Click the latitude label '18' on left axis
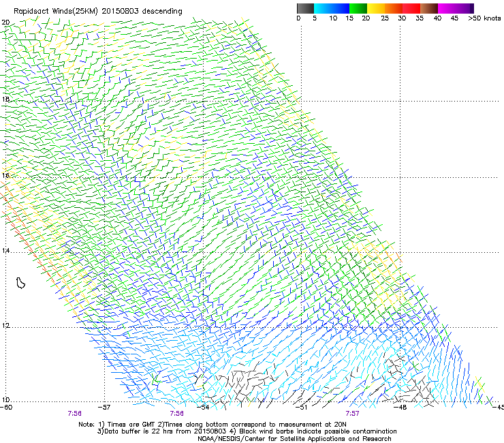Viewport: 504px width, 443px height. tap(5, 99)
